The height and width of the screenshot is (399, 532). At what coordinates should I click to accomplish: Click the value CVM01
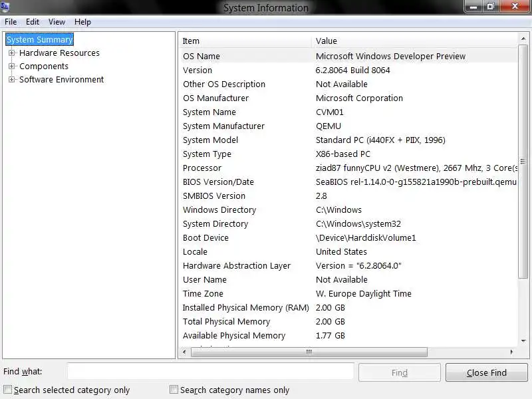point(329,112)
